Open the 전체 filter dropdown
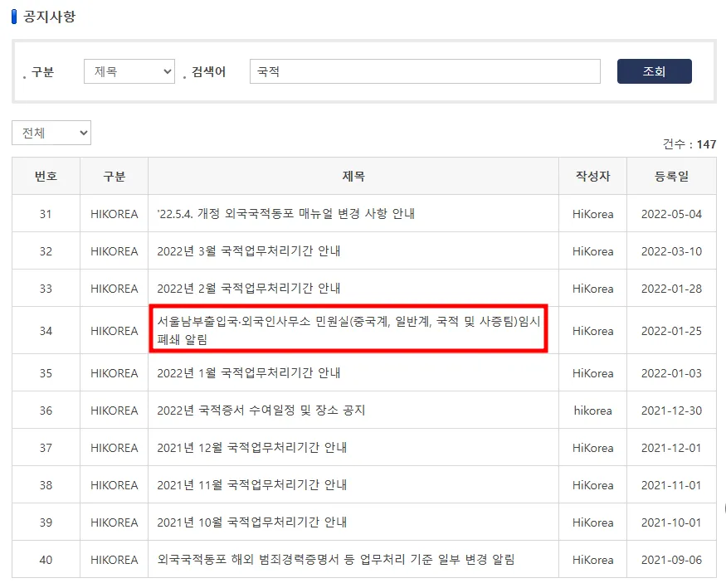Image resolution: width=726 pixels, height=588 pixels. (51, 133)
